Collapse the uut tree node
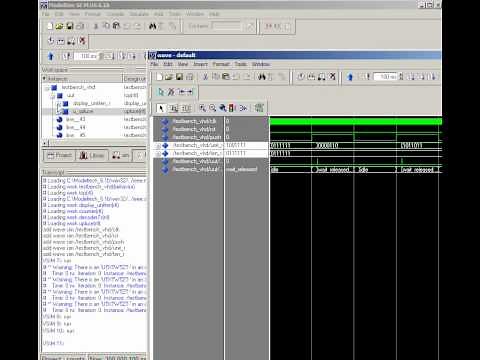This screenshot has height=360, width=480. coord(53,96)
